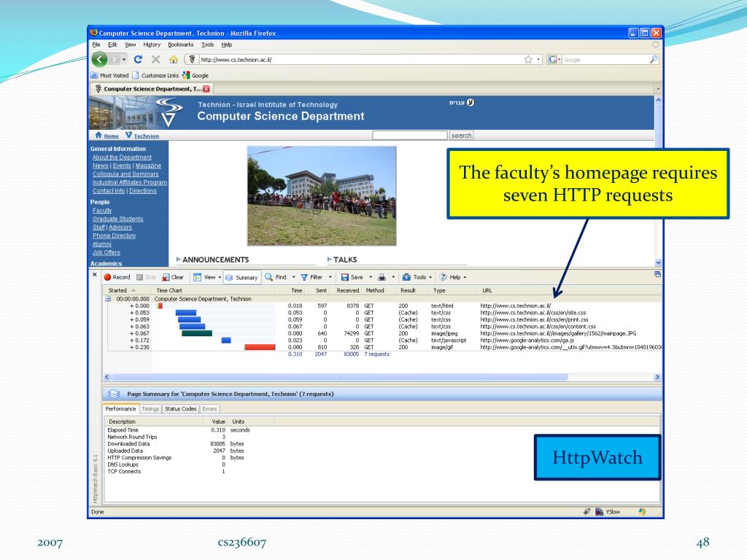
Task: Expand the Filter dropdown arrow
Action: pos(330,277)
